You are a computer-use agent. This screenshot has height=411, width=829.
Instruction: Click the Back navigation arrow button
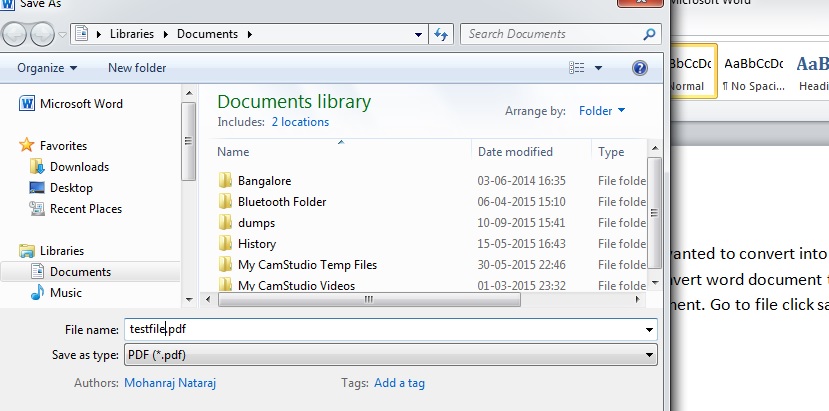14,34
